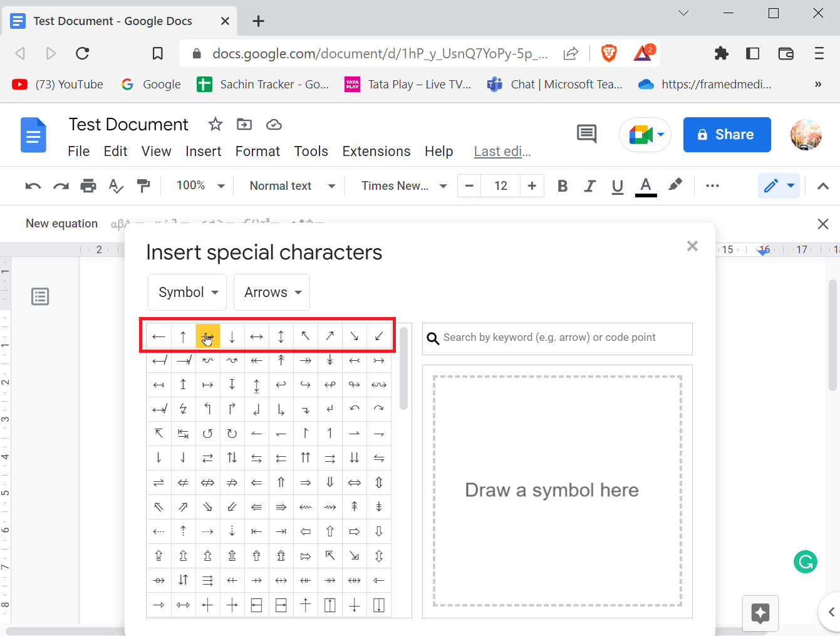Insert the south west arrow symbol
Viewport: 840px width, 636px height.
(x=378, y=336)
